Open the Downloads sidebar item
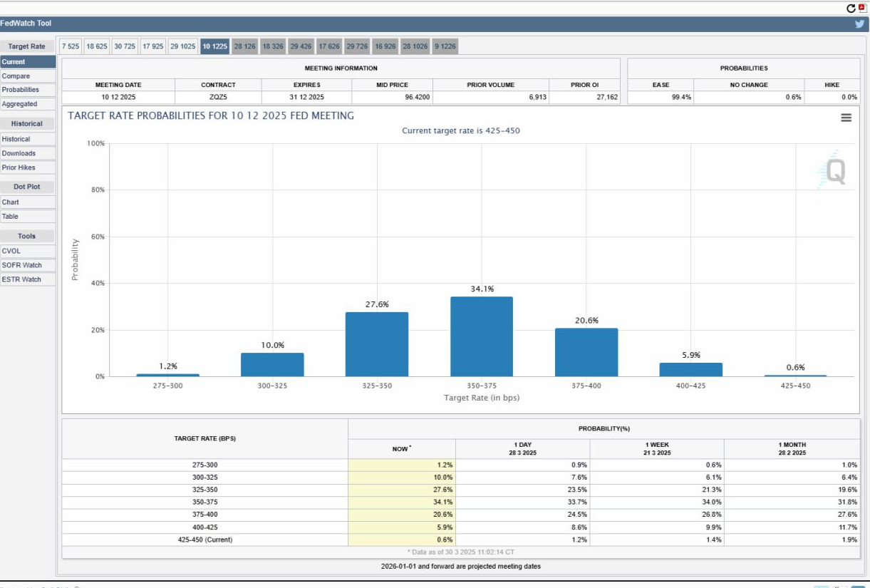870x588 pixels. [28, 153]
